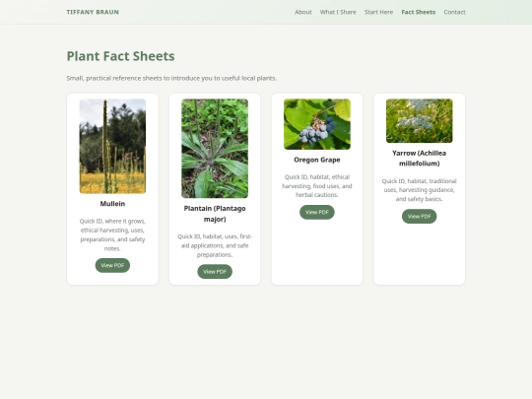Viewport: 532px width, 399px height.
Task: View the Oregon Grape PDF
Action: (x=317, y=212)
